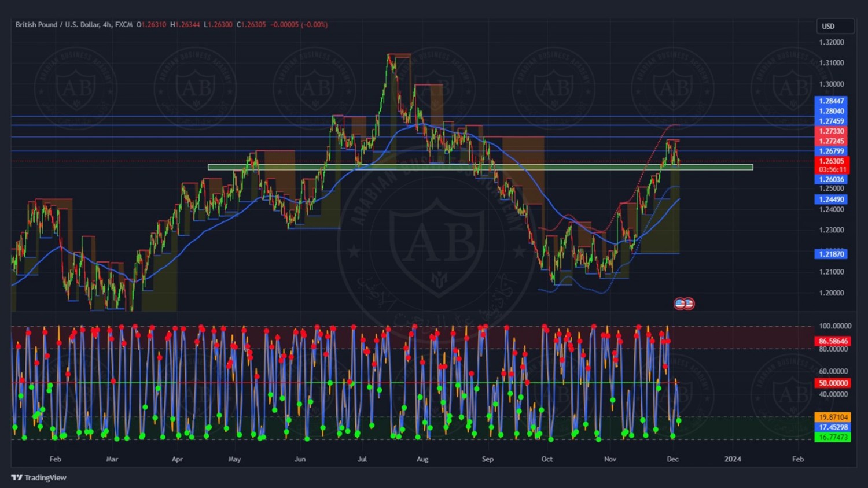Open the USD currency selector
868x488 pixels.
pos(834,26)
